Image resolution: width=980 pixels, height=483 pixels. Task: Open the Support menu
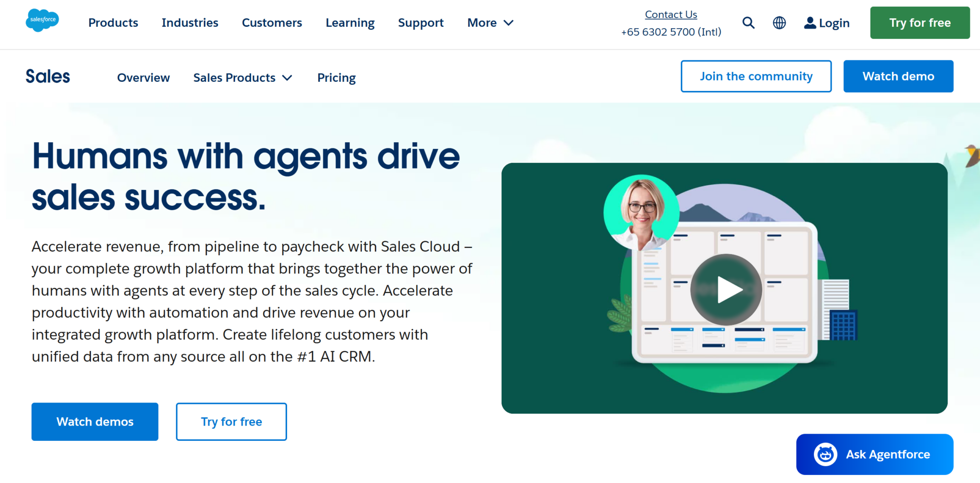pos(421,22)
